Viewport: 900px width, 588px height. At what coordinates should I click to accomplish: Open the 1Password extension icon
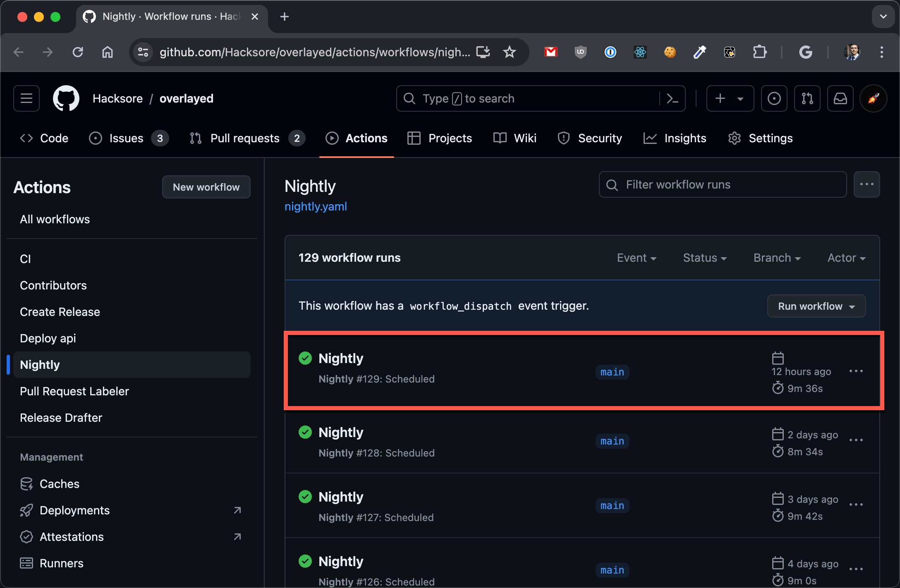[x=610, y=52]
